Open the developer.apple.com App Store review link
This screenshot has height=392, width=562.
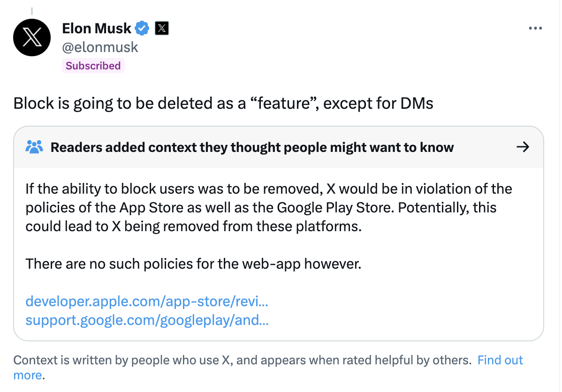(147, 302)
